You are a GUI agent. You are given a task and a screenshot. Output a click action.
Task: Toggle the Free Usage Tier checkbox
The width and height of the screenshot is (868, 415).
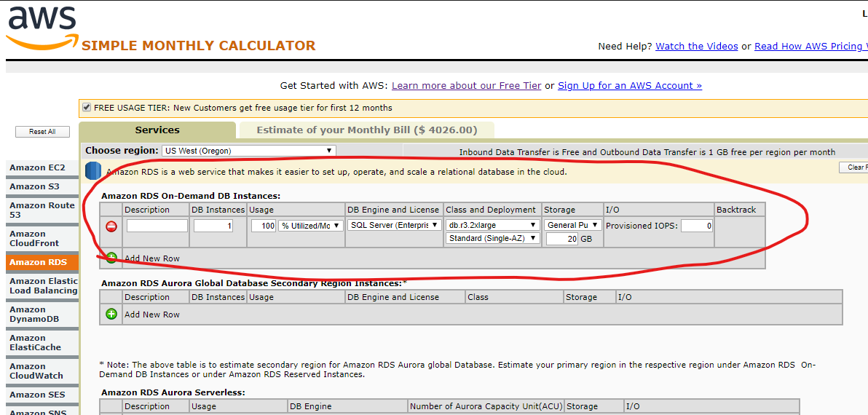click(x=87, y=107)
